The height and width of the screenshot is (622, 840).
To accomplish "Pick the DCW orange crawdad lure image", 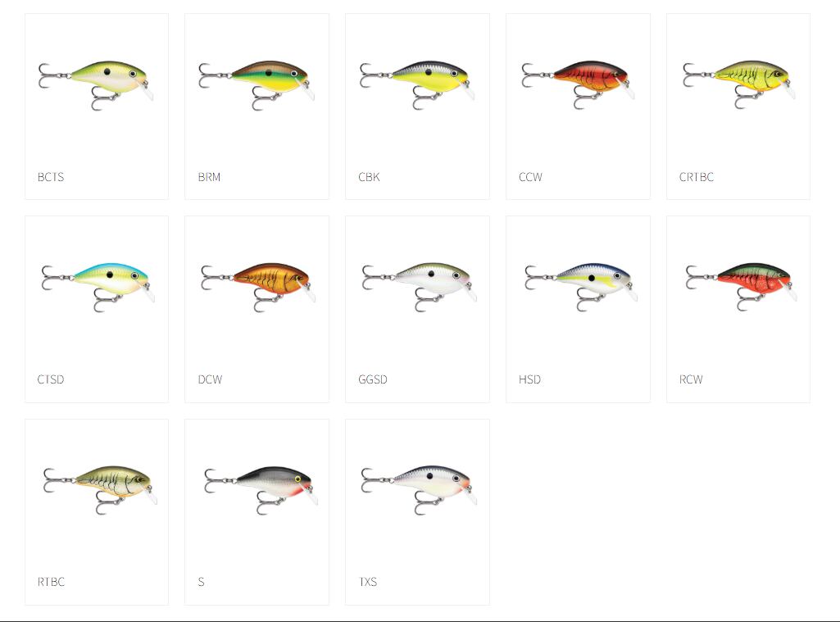I will [258, 287].
